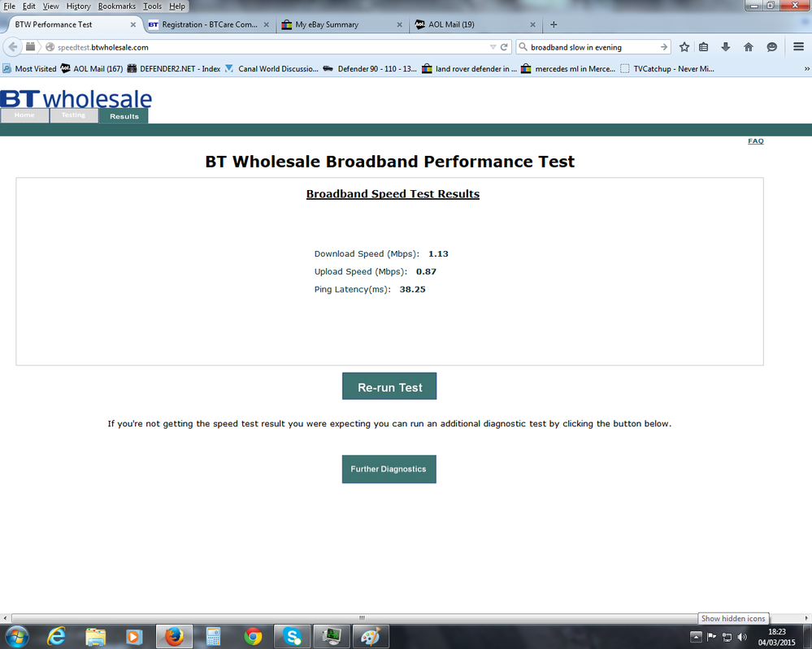
Task: Open the File menu
Action: [x=9, y=6]
